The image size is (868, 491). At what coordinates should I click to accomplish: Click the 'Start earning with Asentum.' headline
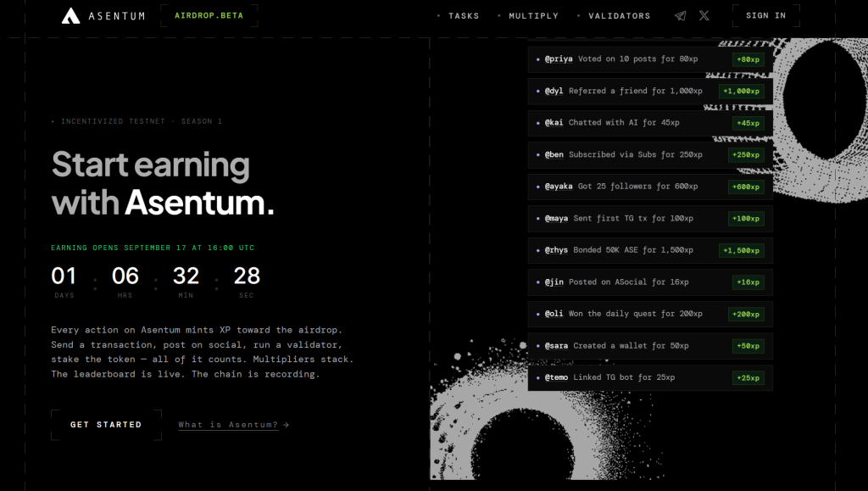[163, 184]
